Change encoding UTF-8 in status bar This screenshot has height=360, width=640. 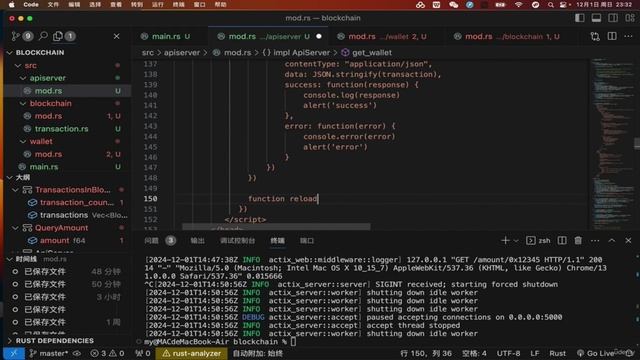[508, 353]
